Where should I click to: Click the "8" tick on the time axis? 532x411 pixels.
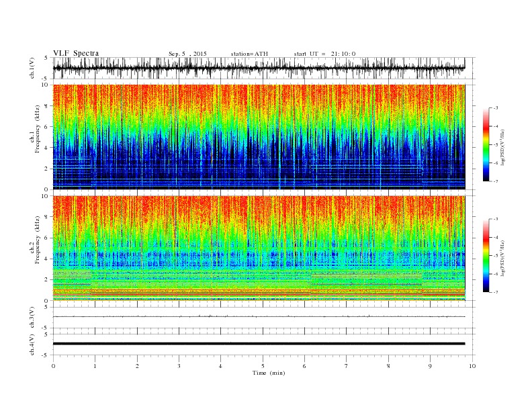pyautogui.click(x=388, y=366)
